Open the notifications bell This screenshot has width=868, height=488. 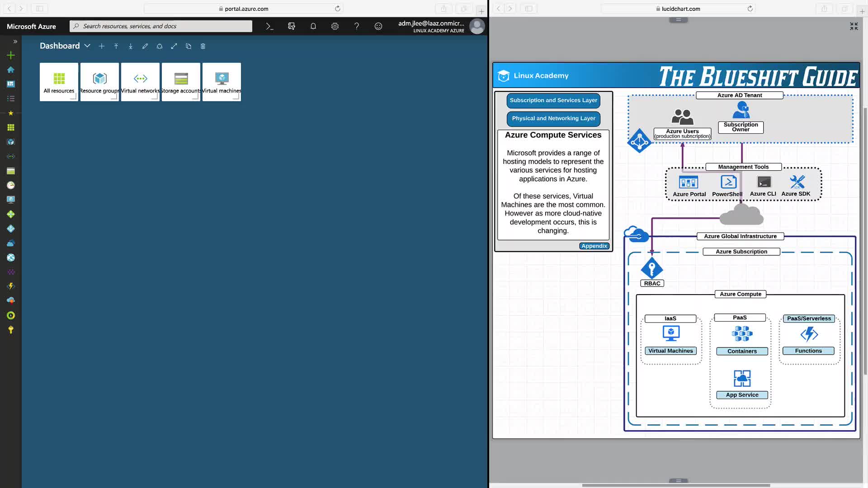[x=313, y=26]
